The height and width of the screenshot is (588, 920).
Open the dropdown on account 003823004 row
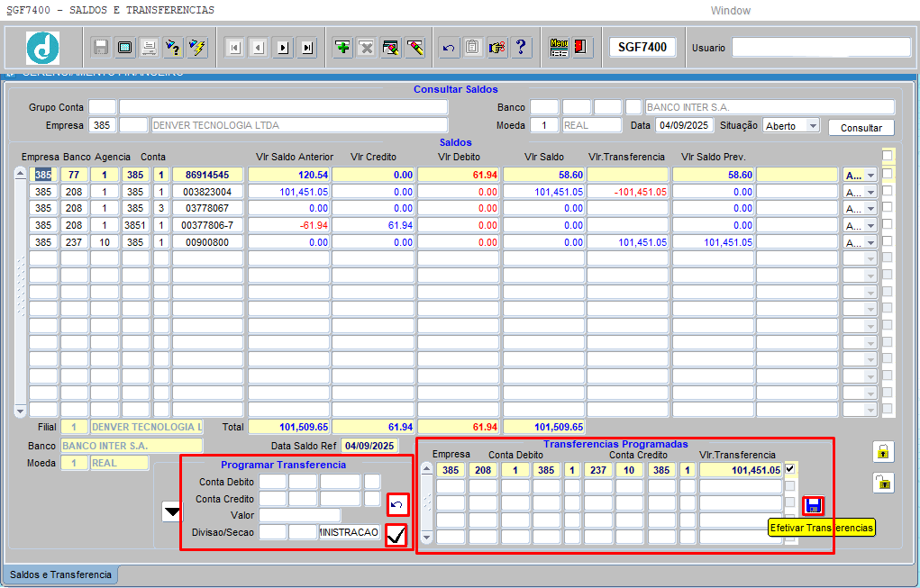[x=870, y=192]
